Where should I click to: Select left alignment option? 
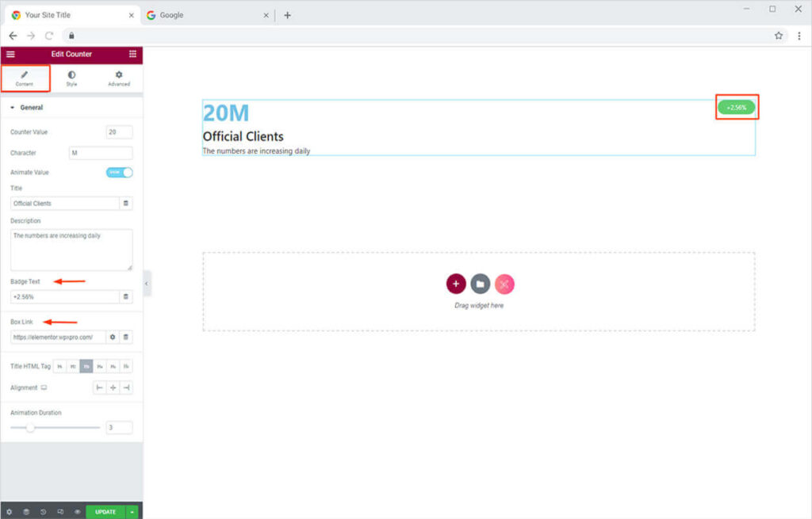[99, 387]
